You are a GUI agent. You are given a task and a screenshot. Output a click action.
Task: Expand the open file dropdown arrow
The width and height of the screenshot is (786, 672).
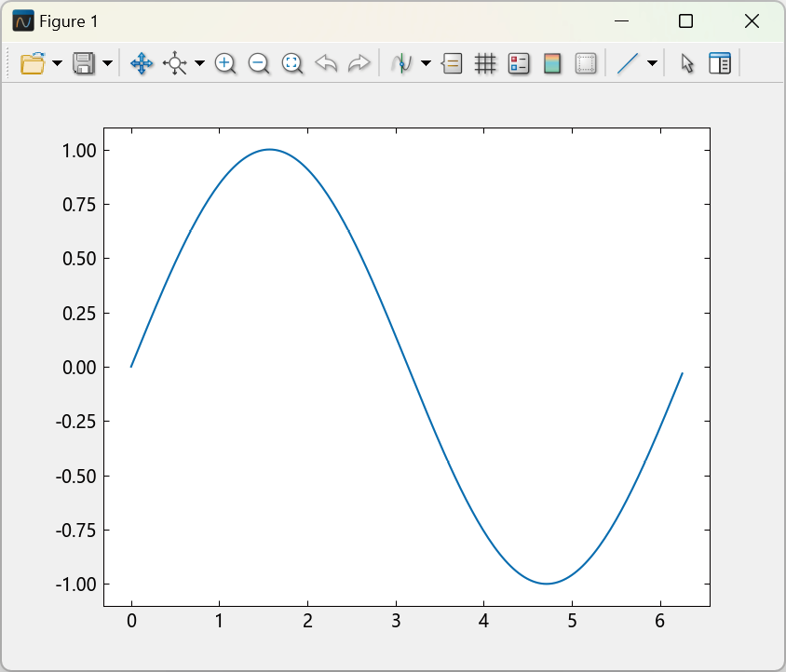click(x=57, y=63)
